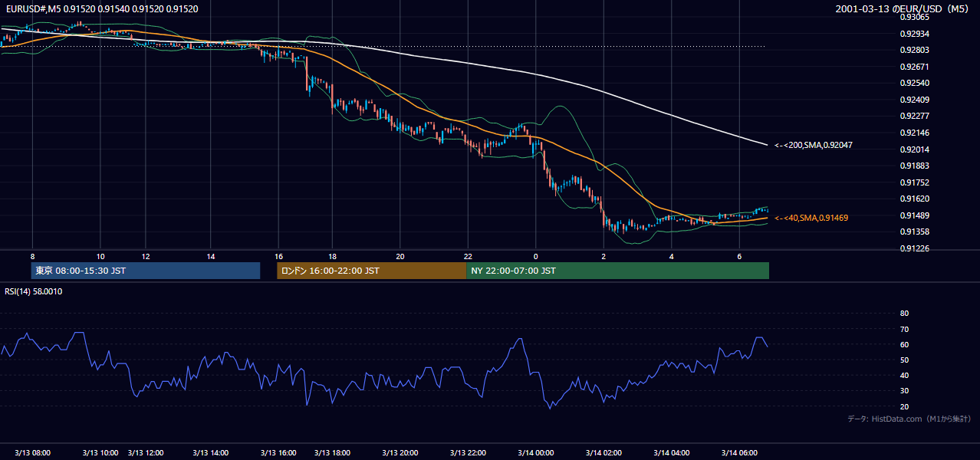The height and width of the screenshot is (460, 980).
Task: Click the 3/13 18:00 bottom time label
Action: pos(333,453)
